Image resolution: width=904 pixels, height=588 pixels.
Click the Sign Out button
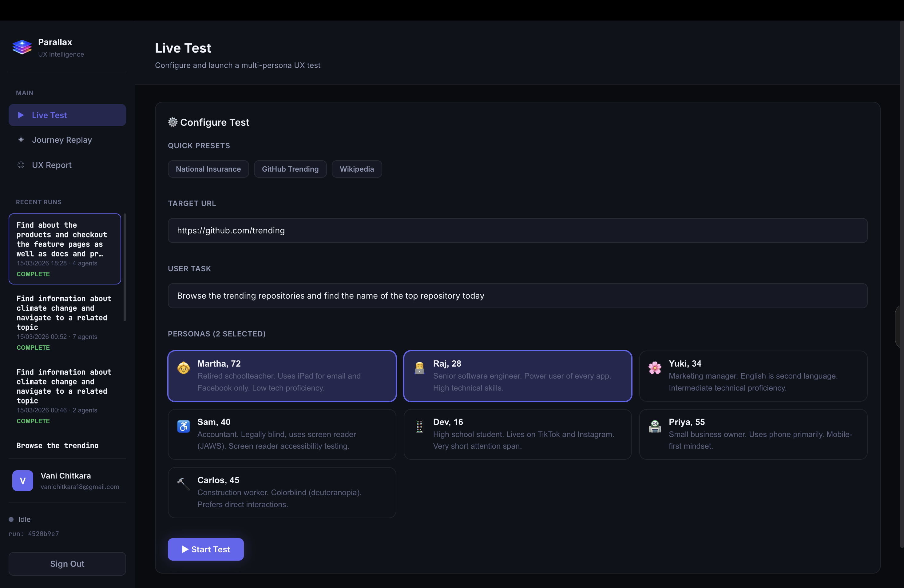click(x=67, y=564)
